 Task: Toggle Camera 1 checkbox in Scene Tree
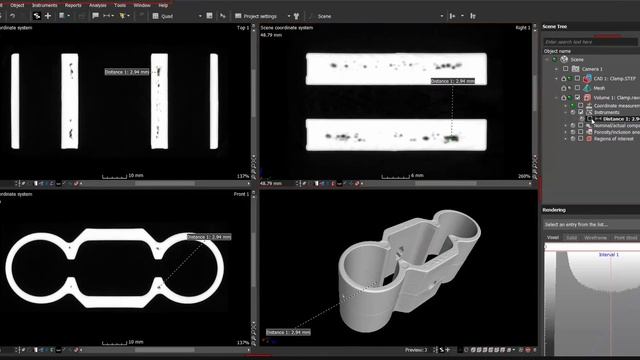[566, 69]
